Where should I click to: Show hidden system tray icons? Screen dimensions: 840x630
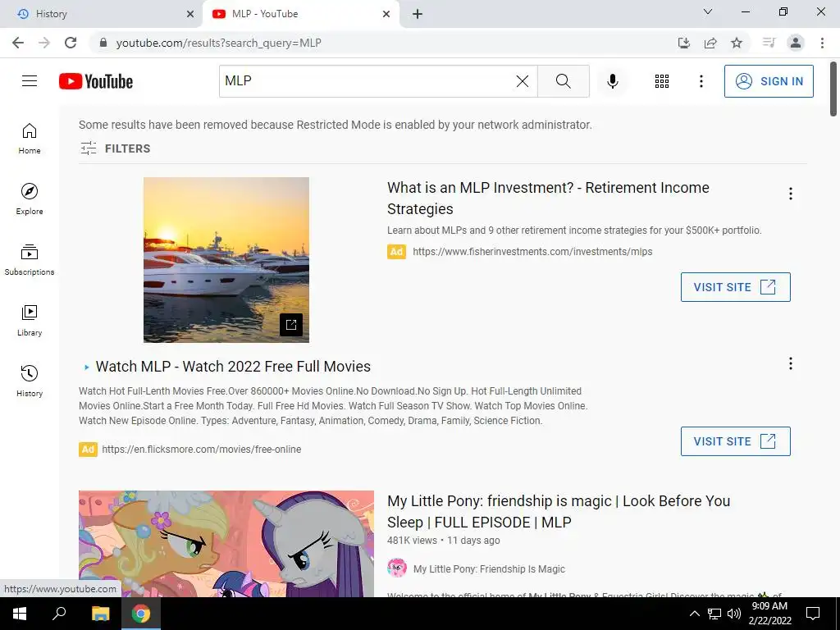point(694,614)
